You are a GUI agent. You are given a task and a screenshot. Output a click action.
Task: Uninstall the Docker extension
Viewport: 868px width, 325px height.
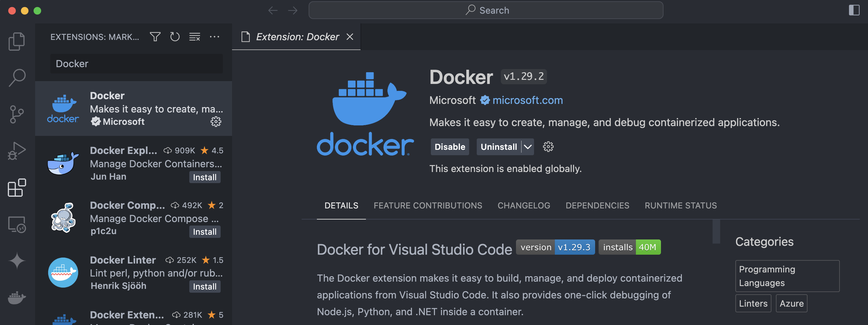pyautogui.click(x=498, y=147)
